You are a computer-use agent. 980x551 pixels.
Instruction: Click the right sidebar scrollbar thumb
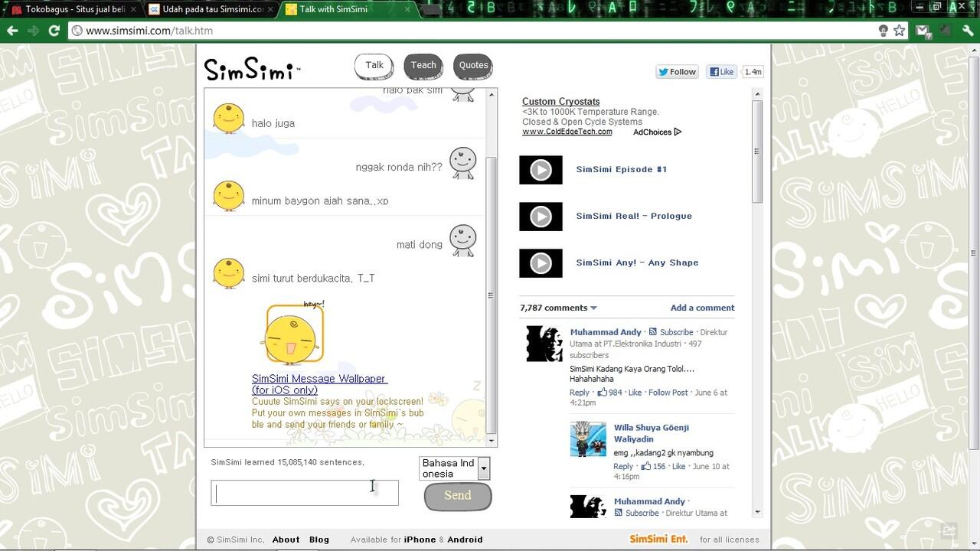pos(757,152)
